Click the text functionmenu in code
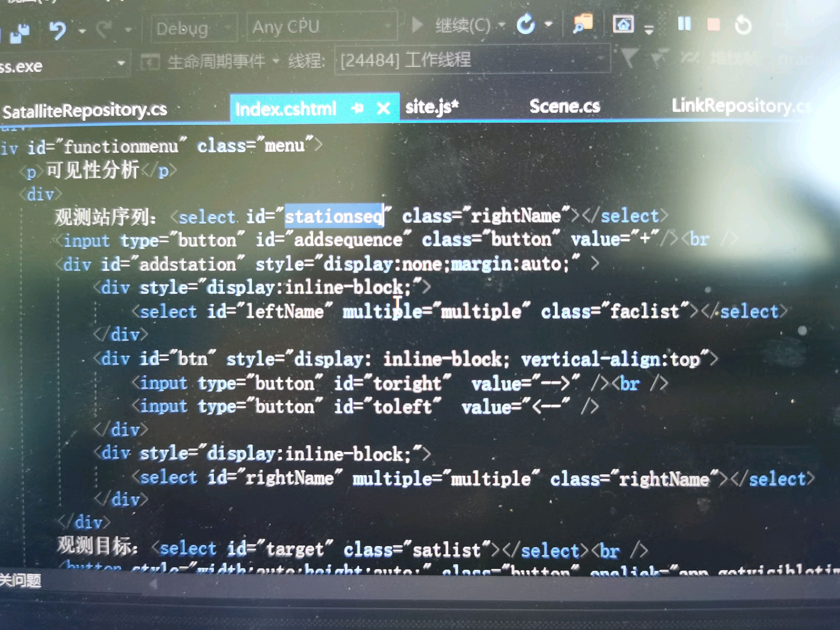The image size is (840, 630). click(121, 147)
